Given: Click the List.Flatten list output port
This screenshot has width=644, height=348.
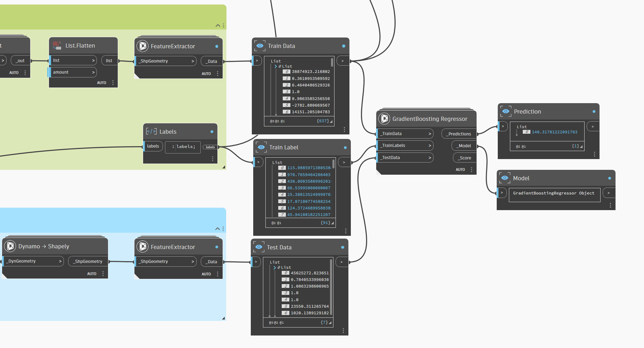Looking at the screenshot, I should pos(109,60).
